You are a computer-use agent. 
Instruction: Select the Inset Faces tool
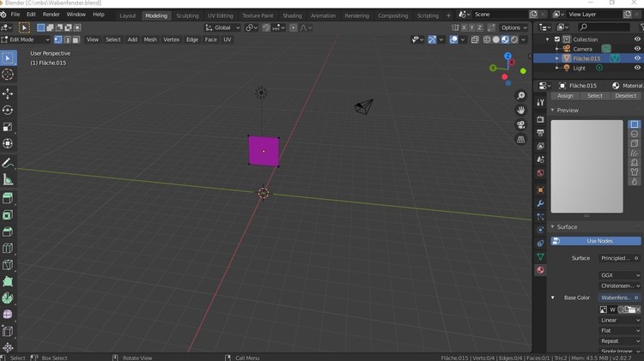pyautogui.click(x=8, y=215)
